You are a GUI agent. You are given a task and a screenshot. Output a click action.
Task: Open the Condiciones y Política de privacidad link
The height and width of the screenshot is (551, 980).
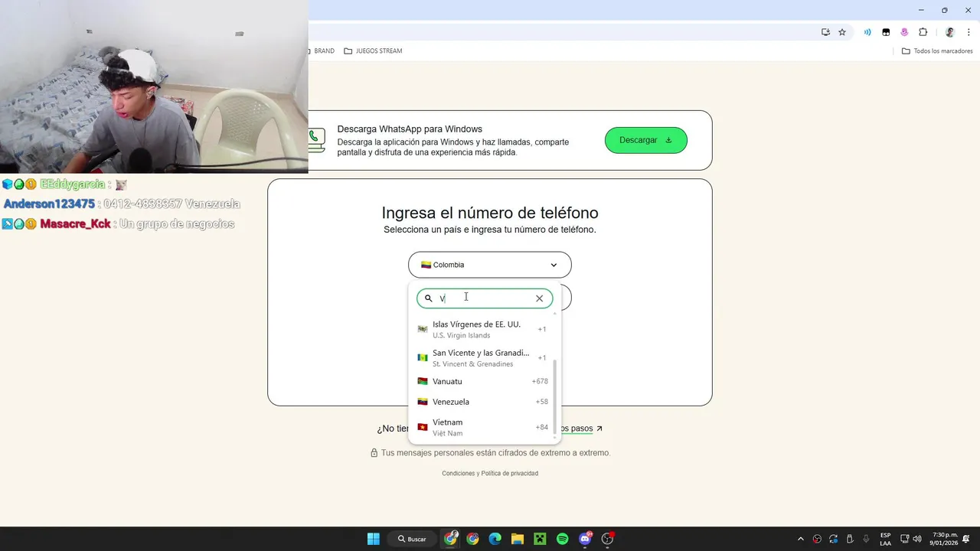pos(490,473)
